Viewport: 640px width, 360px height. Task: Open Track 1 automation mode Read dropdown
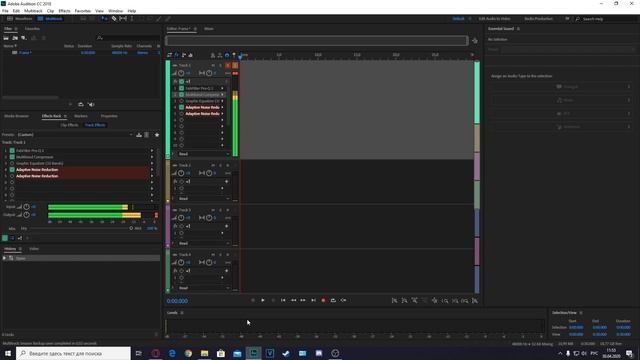(x=203, y=154)
